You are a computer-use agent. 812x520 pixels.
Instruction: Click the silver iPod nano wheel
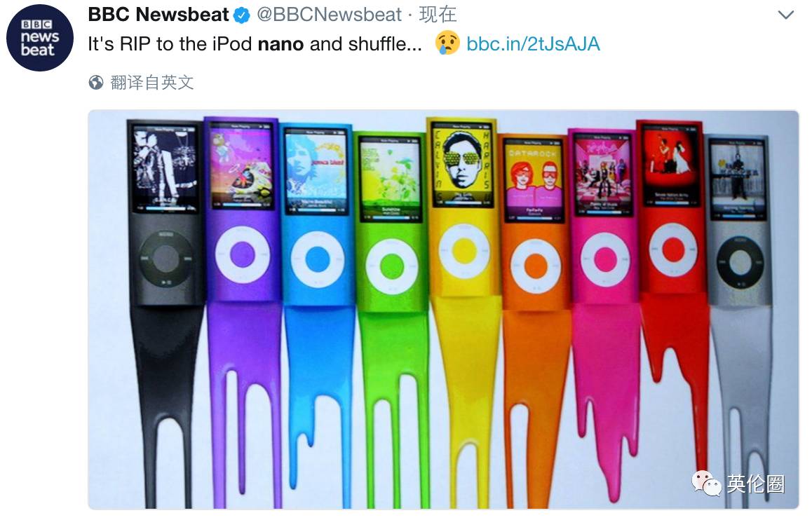coord(740,262)
